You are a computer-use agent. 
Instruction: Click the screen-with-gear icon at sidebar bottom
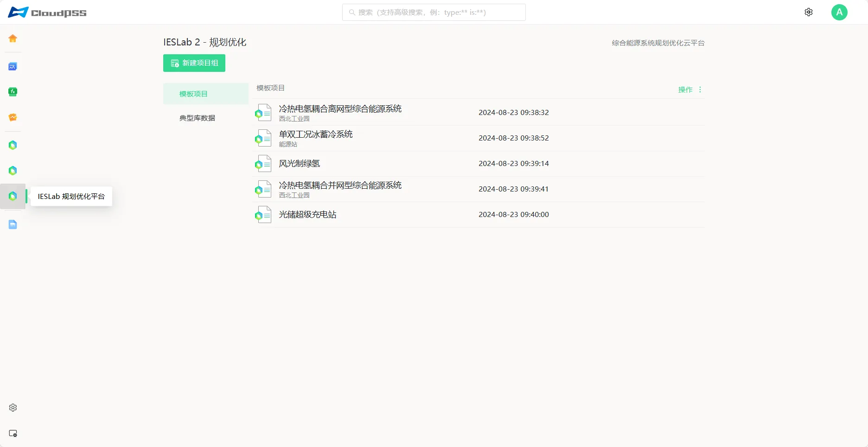coord(13,434)
